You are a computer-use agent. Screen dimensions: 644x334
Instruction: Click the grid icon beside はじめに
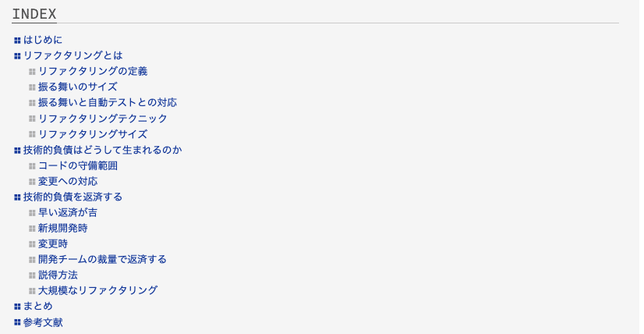coord(17,40)
